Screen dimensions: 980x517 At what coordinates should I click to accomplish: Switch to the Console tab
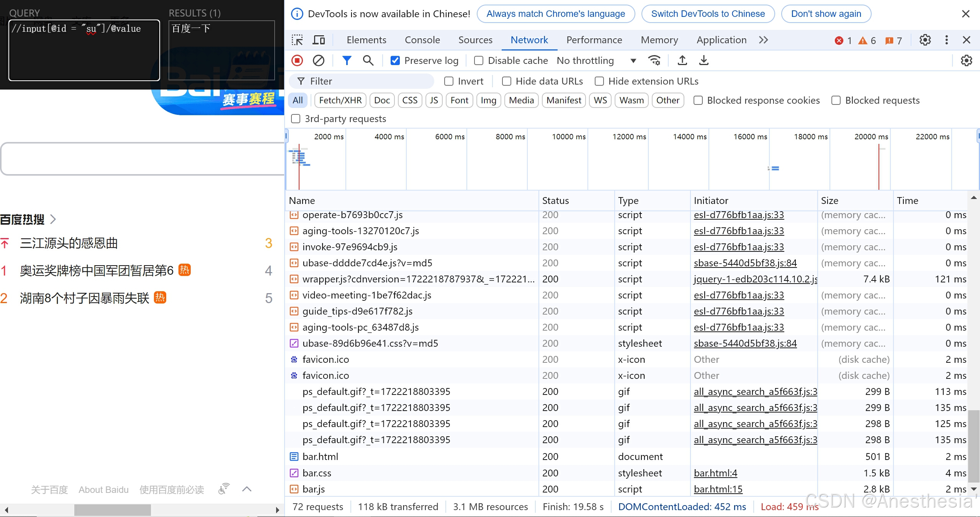pos(422,40)
